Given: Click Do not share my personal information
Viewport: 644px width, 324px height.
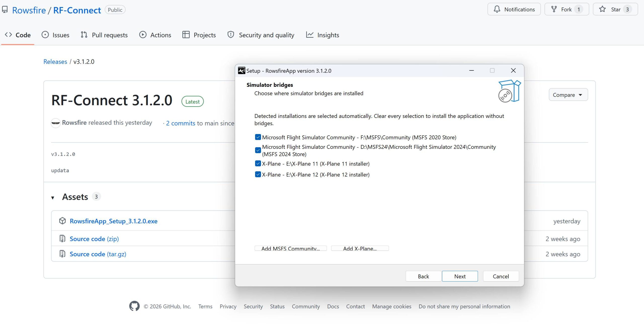Looking at the screenshot, I should (x=464, y=306).
